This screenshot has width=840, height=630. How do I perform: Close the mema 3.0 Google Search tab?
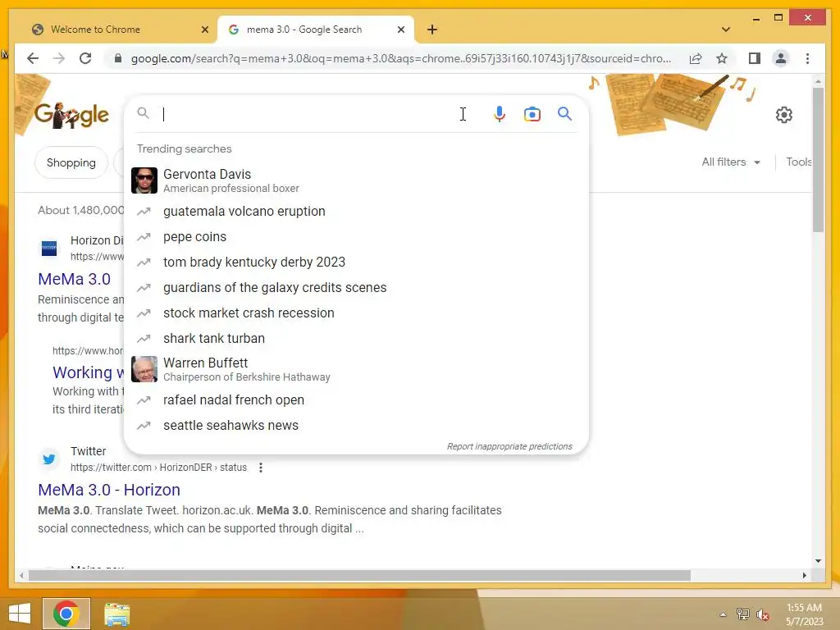pyautogui.click(x=400, y=30)
